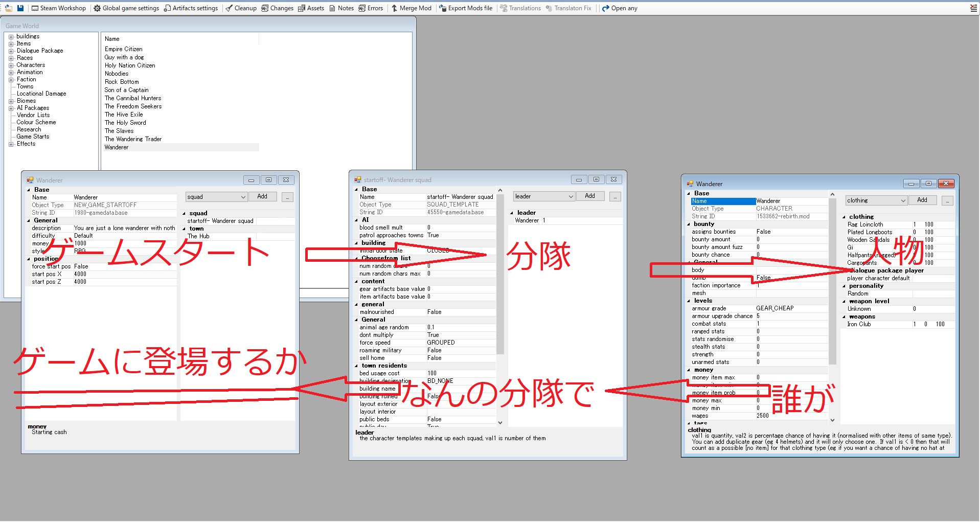Click the ellipsis button beside squad Add
Screen dimensions: 980x522
tap(288, 197)
